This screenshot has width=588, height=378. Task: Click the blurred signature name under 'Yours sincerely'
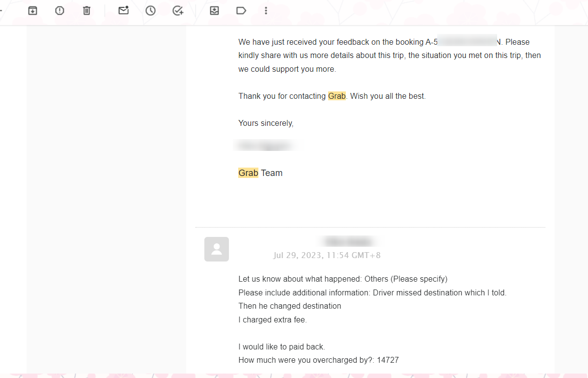[x=265, y=145]
